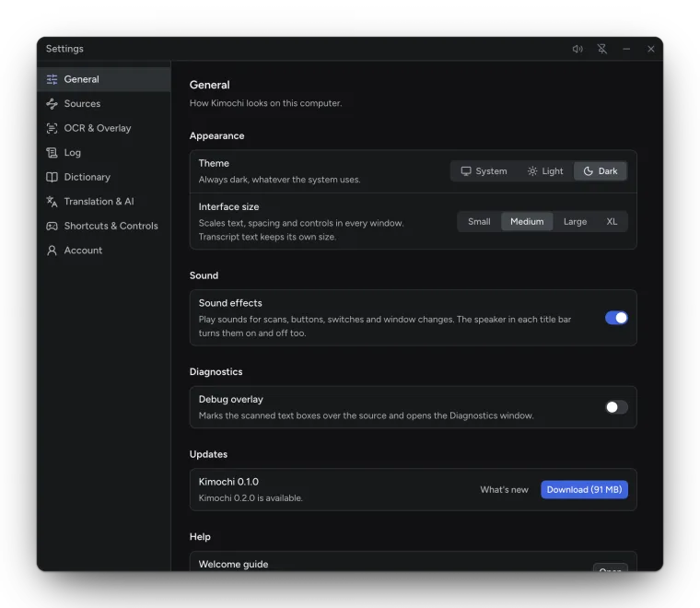This screenshot has height=608, width=700.
Task: Select the Dark theme option
Action: click(601, 171)
